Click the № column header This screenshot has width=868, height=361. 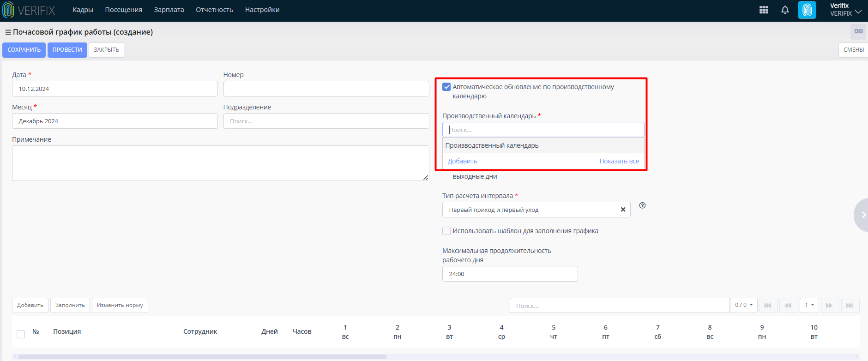(36, 331)
